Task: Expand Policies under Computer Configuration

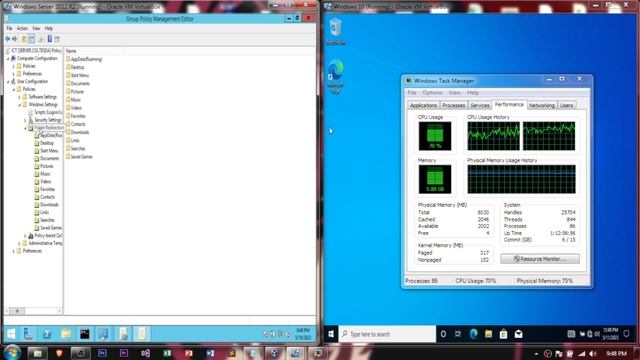Action: point(13,66)
